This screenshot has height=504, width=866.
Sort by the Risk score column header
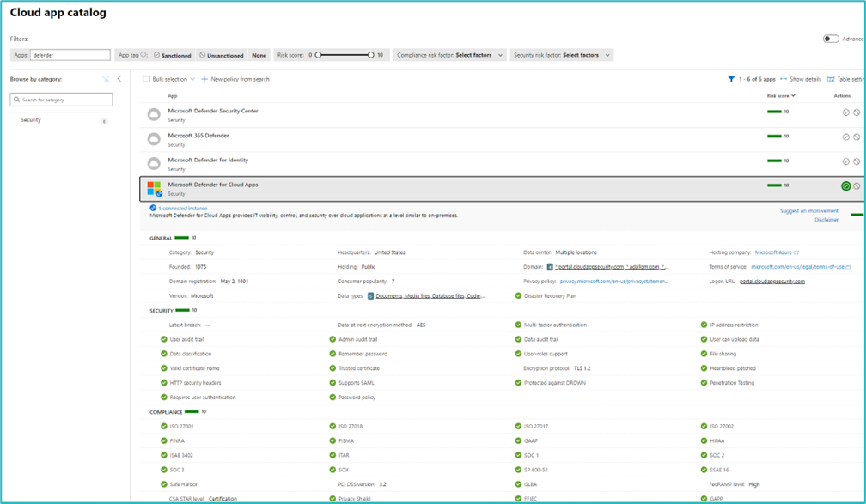tap(780, 96)
